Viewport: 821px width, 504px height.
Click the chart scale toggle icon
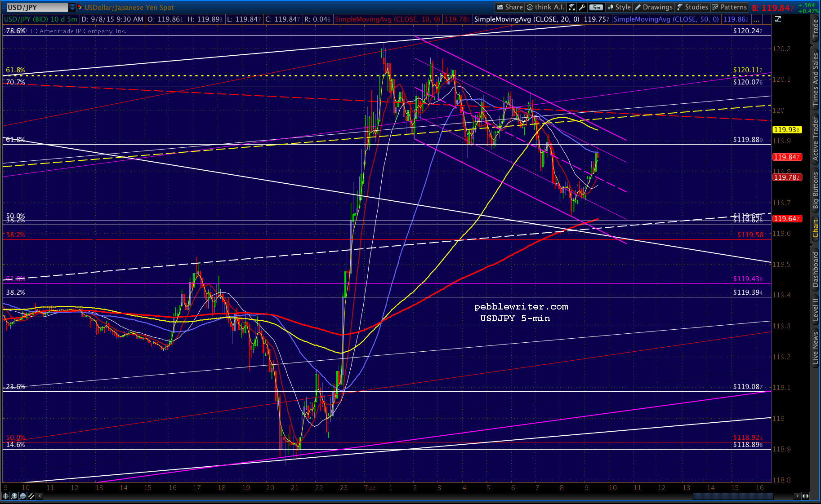coord(778,19)
